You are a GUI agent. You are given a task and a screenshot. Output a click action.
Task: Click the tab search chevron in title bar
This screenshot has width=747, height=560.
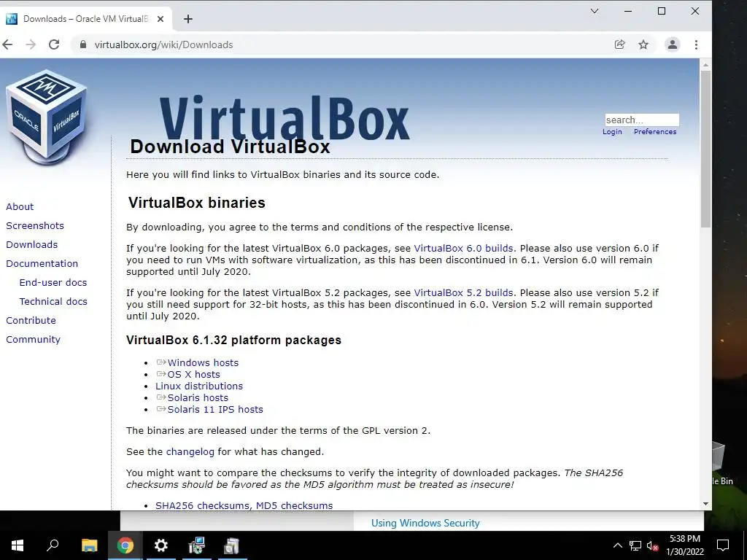click(595, 11)
